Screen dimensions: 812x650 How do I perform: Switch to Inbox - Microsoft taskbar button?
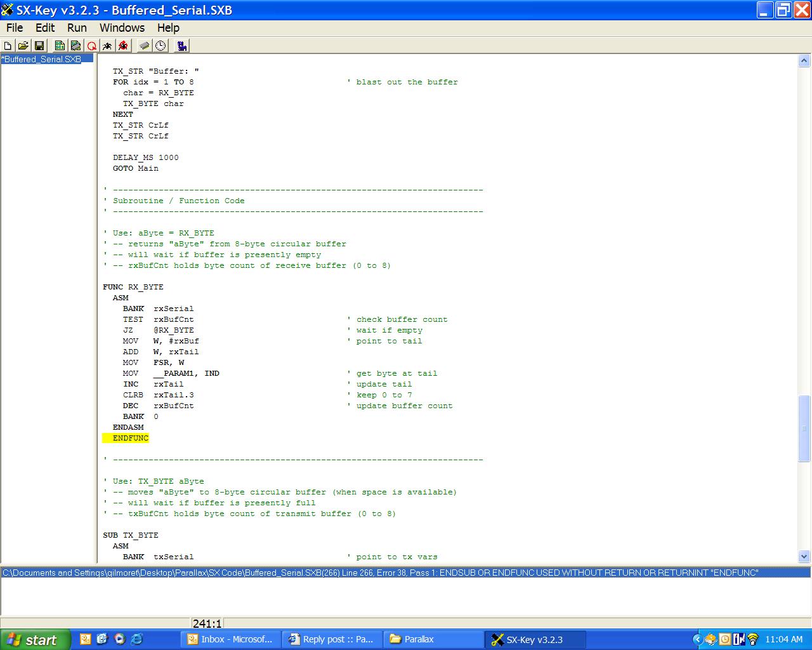click(230, 639)
